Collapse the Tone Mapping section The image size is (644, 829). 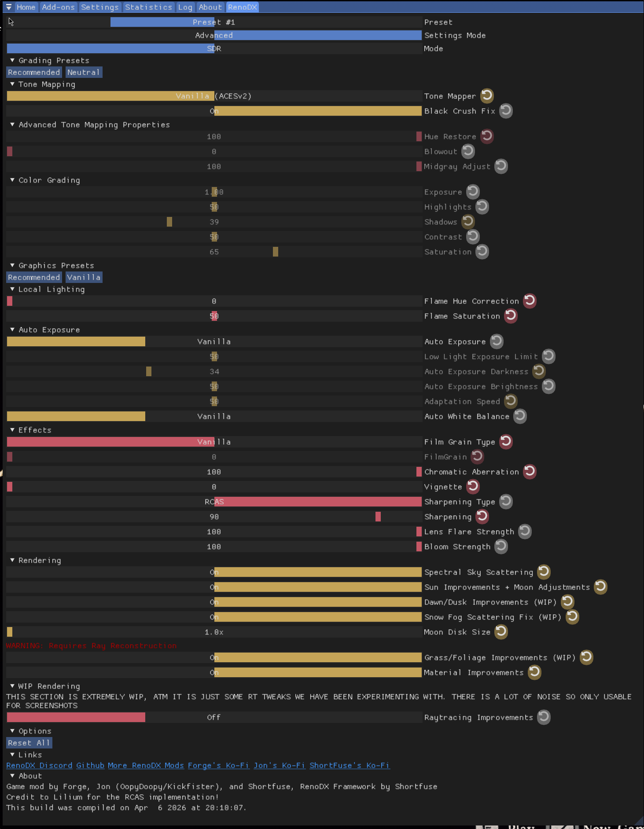[12, 84]
